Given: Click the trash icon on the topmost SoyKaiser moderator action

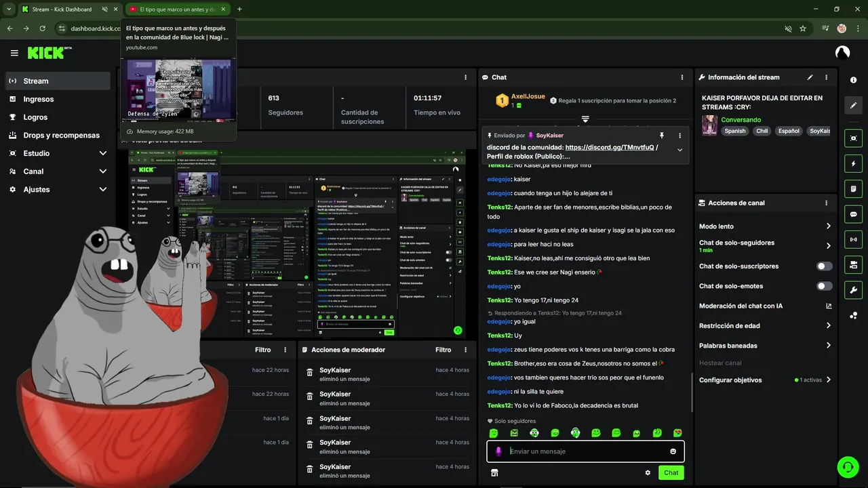Looking at the screenshot, I should pyautogui.click(x=310, y=372).
